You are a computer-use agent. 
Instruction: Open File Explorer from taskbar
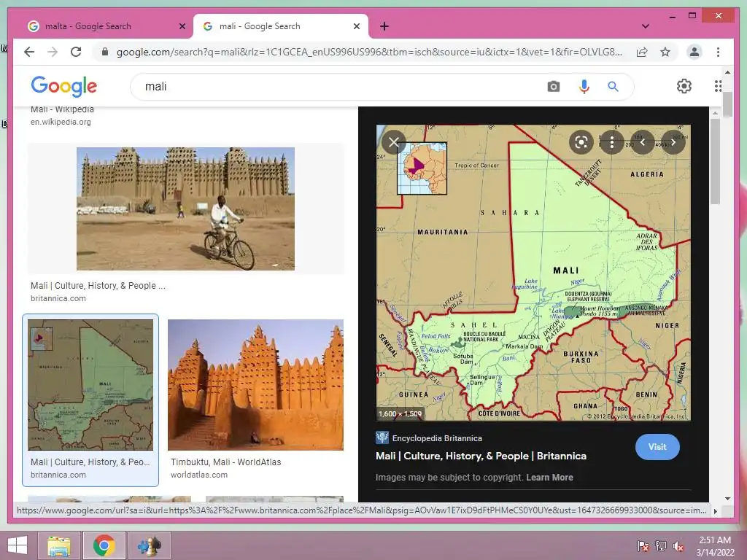(58, 545)
